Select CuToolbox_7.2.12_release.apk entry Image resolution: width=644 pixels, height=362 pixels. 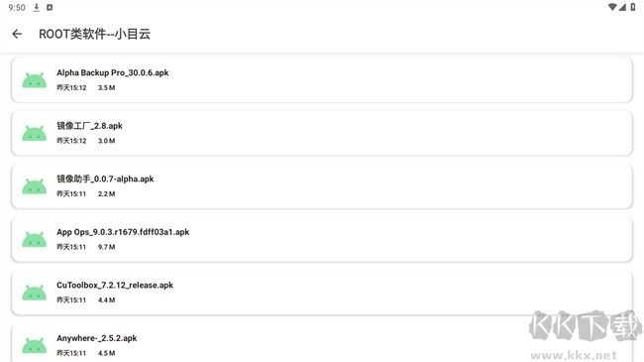coord(322,293)
